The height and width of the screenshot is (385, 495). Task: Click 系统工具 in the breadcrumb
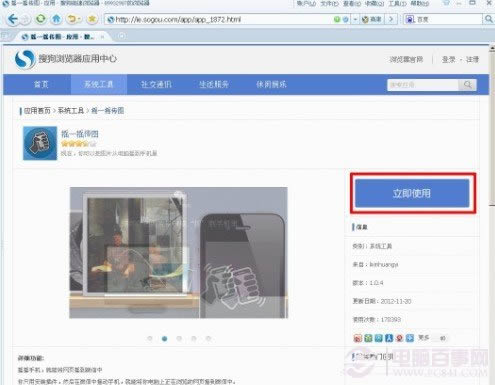pyautogui.click(x=71, y=110)
